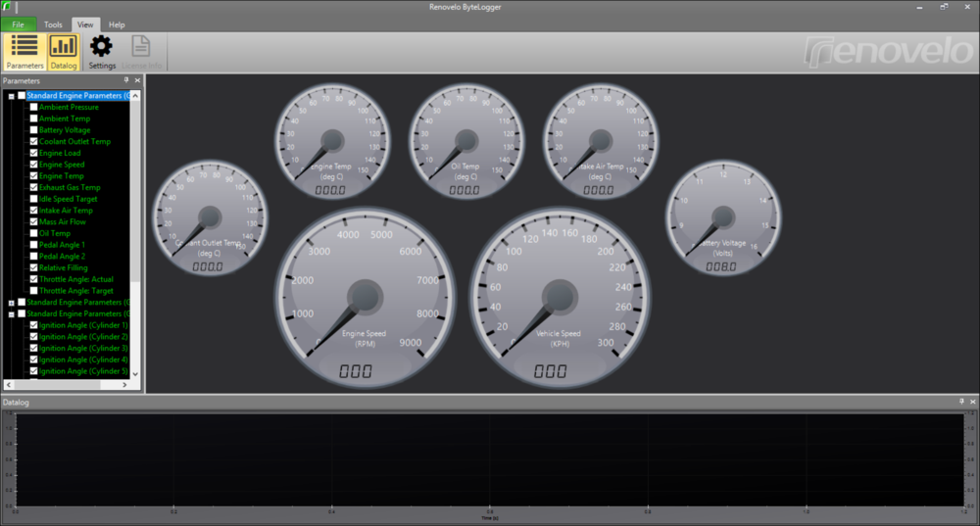Select the Engine Temp tree row

[61, 175]
